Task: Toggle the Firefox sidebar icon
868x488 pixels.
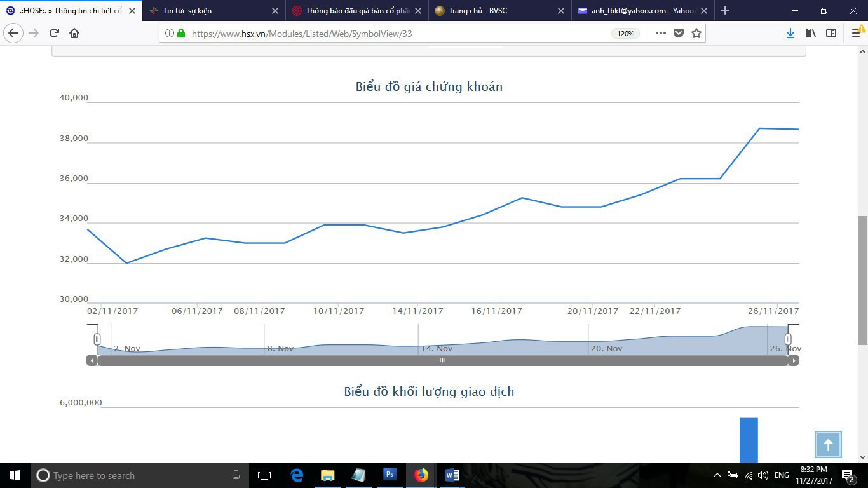Action: pos(831,34)
